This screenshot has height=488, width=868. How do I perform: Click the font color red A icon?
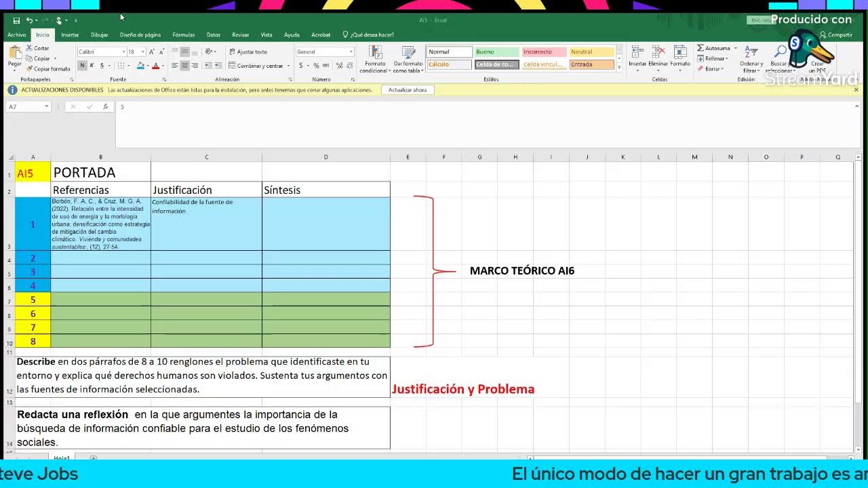tap(155, 66)
